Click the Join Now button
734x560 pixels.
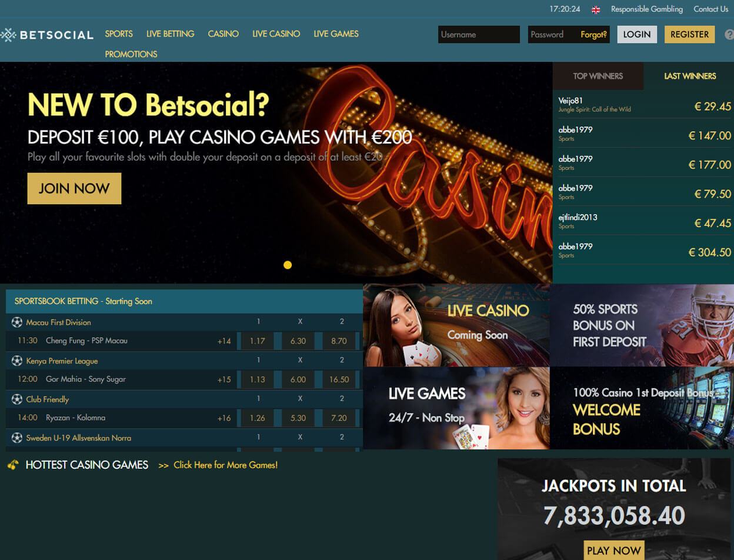click(x=74, y=188)
